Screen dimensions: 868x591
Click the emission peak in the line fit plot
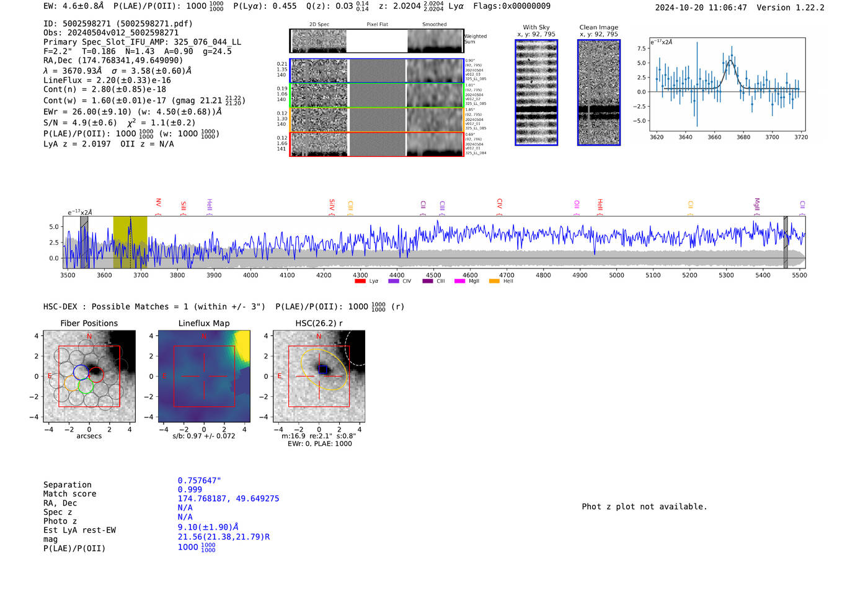pos(730,60)
